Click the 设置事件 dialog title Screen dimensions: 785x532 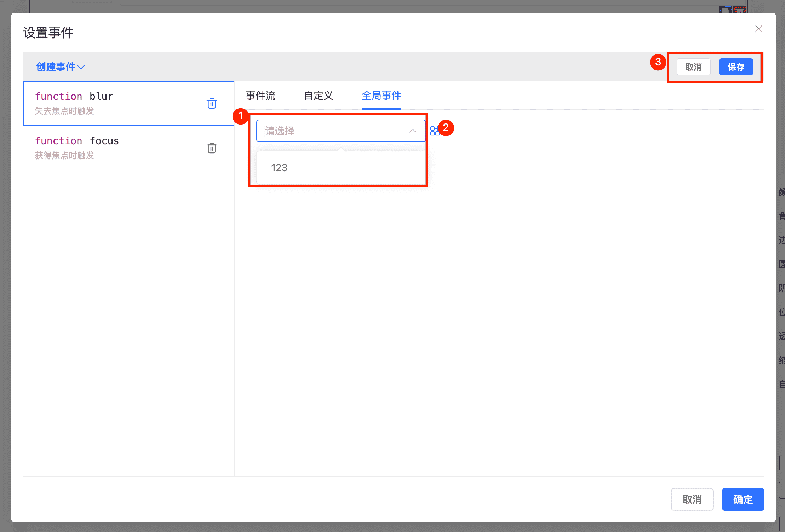pyautogui.click(x=48, y=33)
